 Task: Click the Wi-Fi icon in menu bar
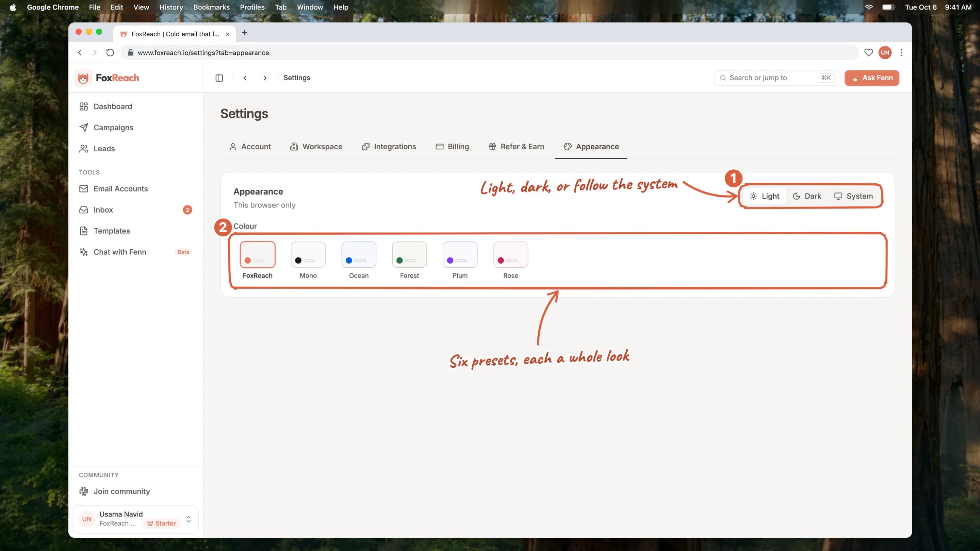tap(869, 7)
